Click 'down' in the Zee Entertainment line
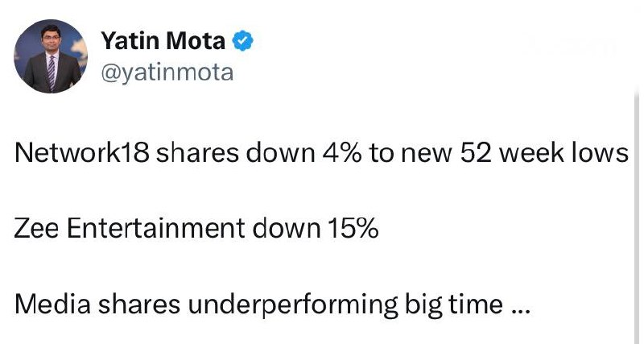Viewport: 644px width, 344px height. coord(287,229)
